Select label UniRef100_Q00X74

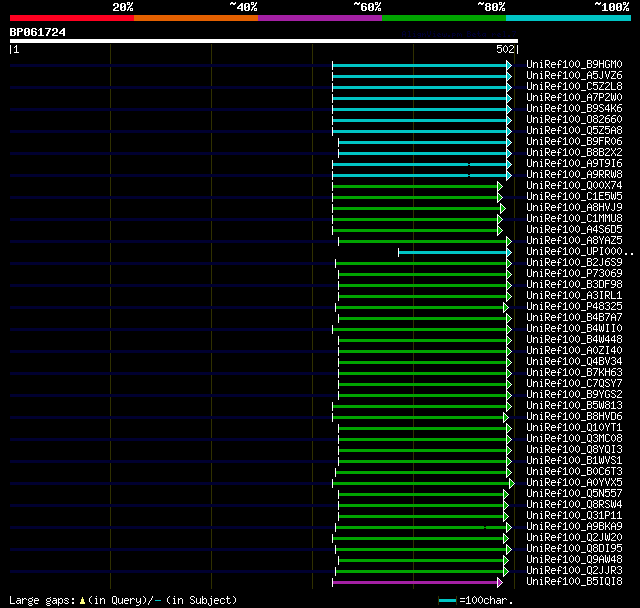coord(574,186)
